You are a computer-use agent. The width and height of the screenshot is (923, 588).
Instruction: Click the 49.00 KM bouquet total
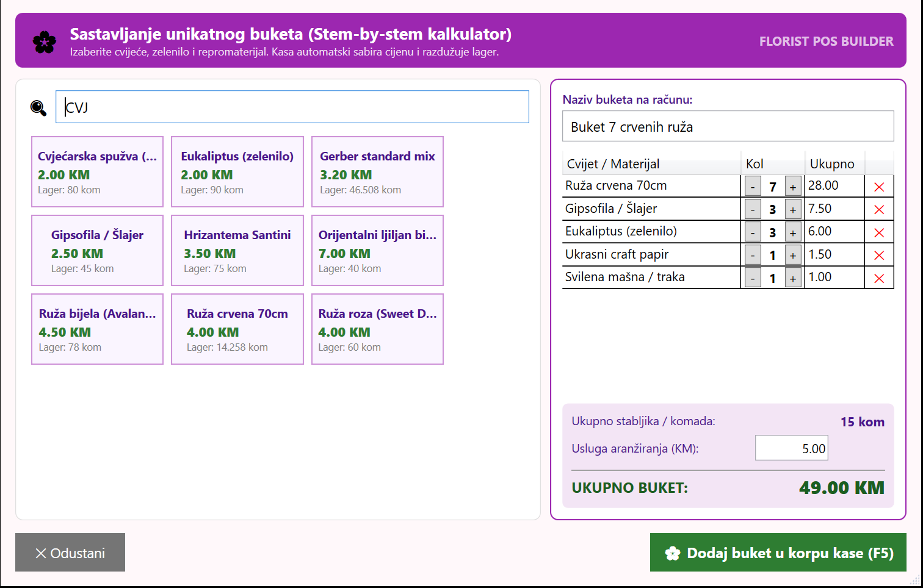[x=842, y=488]
